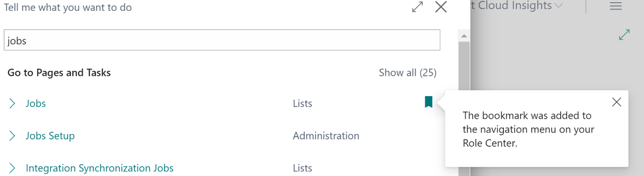Expand the Jobs result chevron
Screen dimensions: 644x176
[x=12, y=103]
